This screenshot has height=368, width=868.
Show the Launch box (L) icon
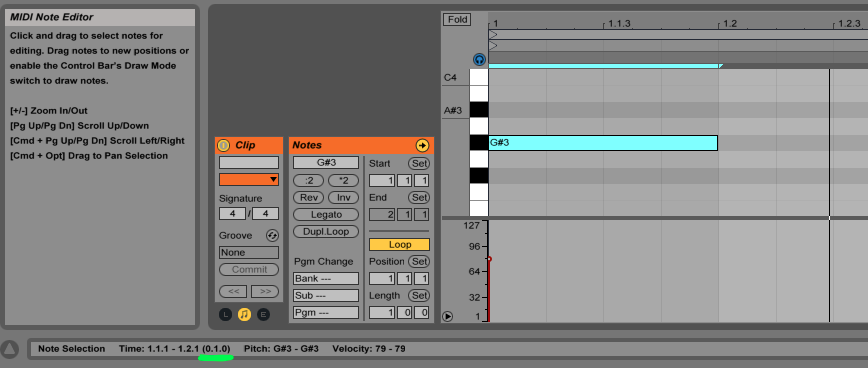225,314
